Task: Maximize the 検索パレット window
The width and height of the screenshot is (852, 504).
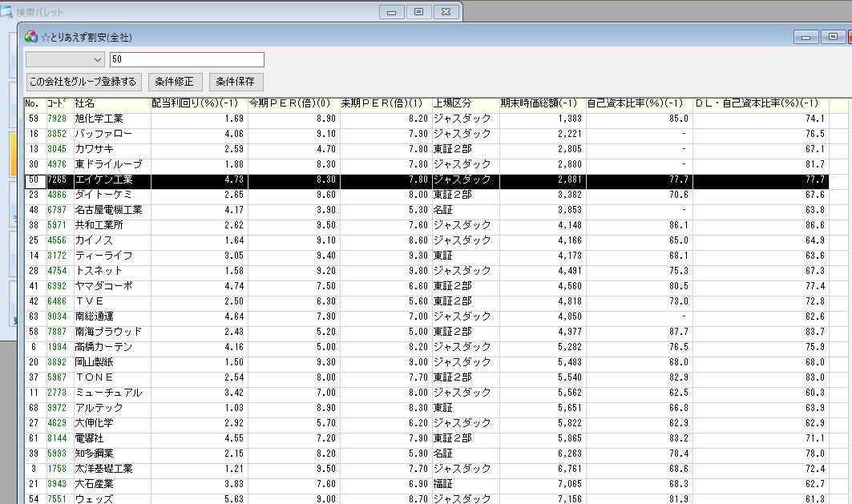Action: point(418,12)
